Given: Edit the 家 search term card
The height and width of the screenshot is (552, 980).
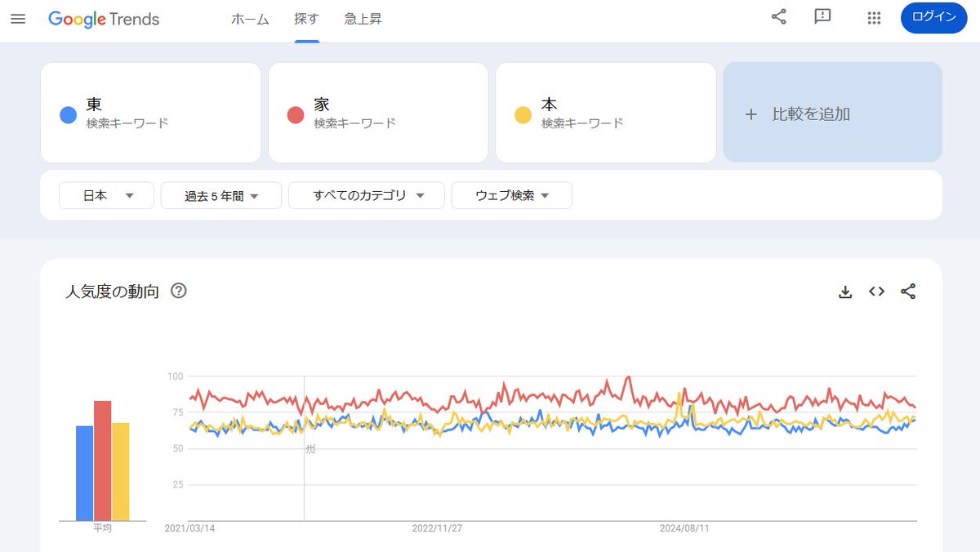Looking at the screenshot, I should point(378,114).
